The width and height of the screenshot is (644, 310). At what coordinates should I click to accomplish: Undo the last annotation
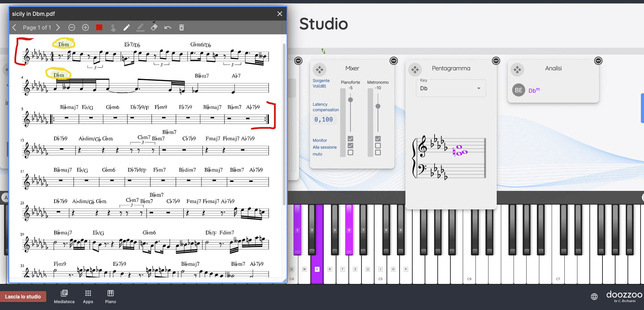[x=168, y=27]
